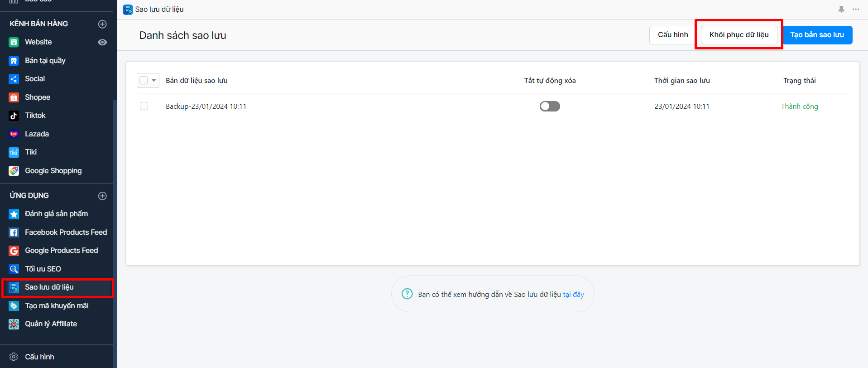Screen dimensions: 868x368
Task: Click the Google Shopping icon
Action: click(14, 171)
